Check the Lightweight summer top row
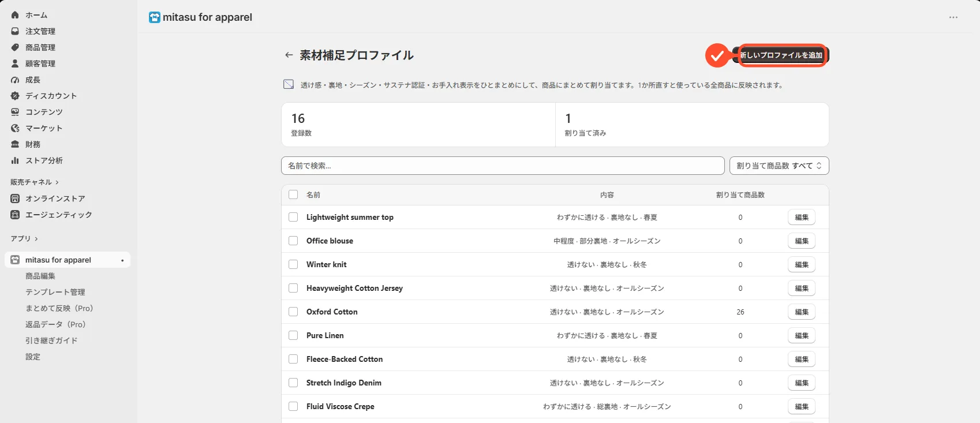Image resolution: width=980 pixels, height=423 pixels. 293,217
